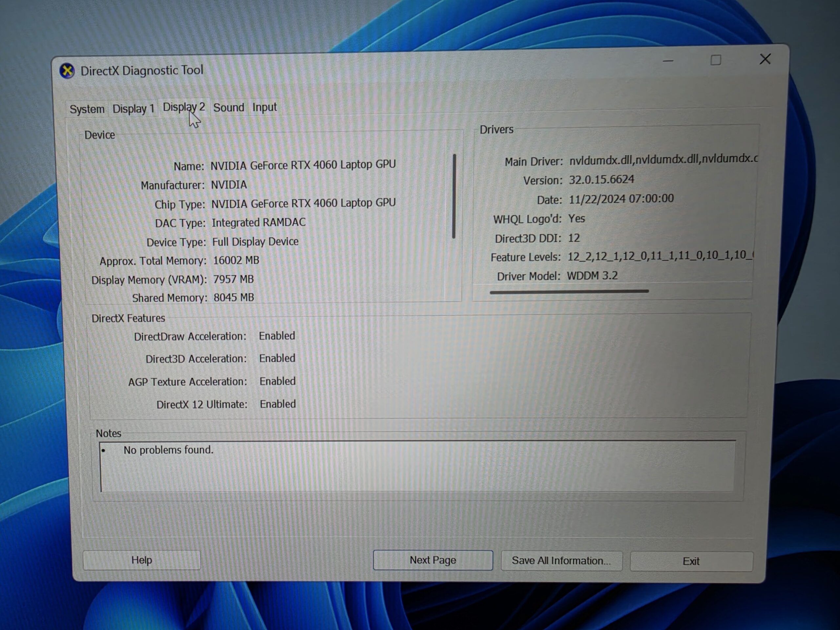The image size is (840, 630).
Task: Click the Exit button
Action: (691, 561)
